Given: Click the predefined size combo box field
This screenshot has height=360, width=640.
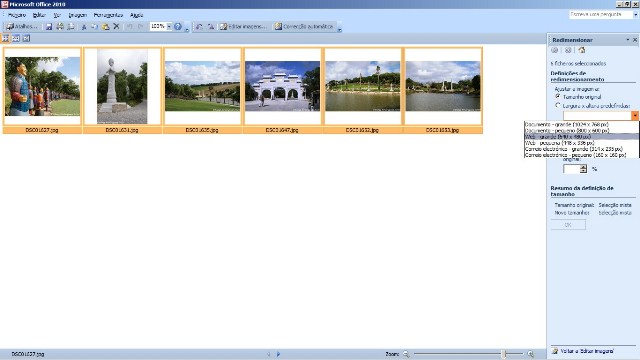Looking at the screenshot, I should tap(597, 116).
